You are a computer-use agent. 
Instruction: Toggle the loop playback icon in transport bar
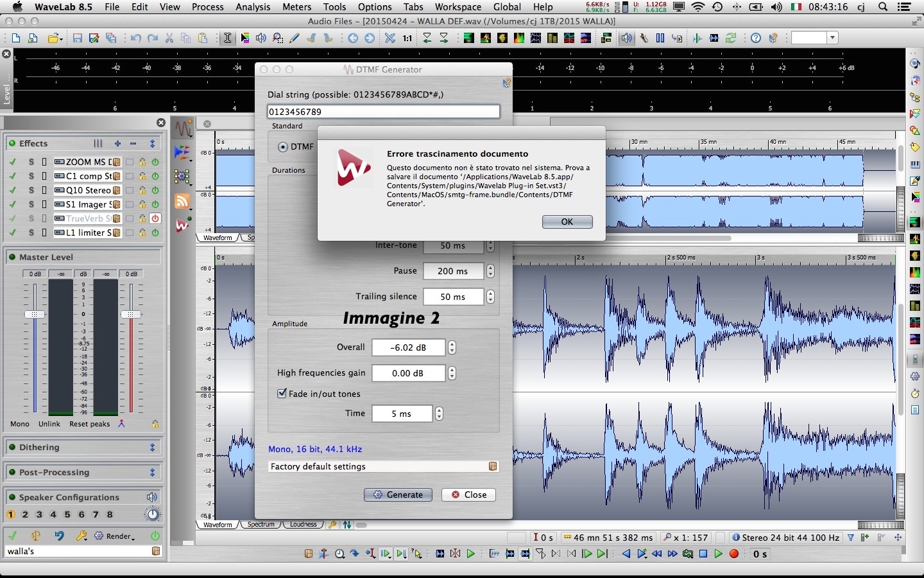[688, 554]
